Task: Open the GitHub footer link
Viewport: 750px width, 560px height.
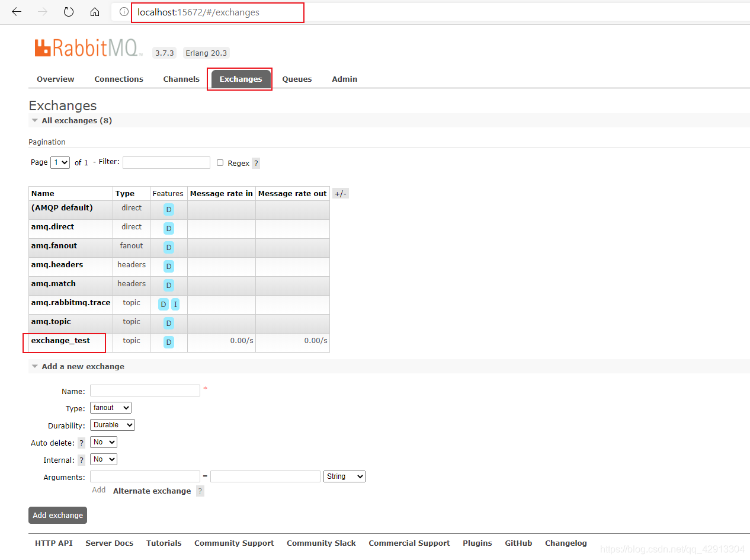Action: click(518, 543)
